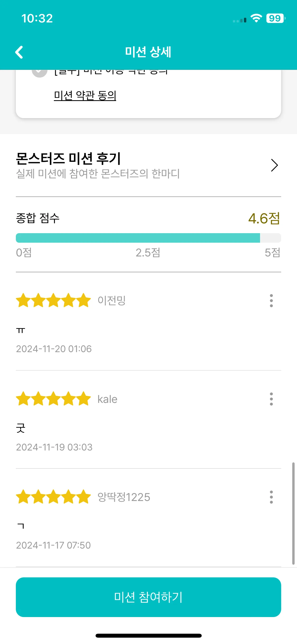Tap the 미션 상세 page title

(148, 52)
